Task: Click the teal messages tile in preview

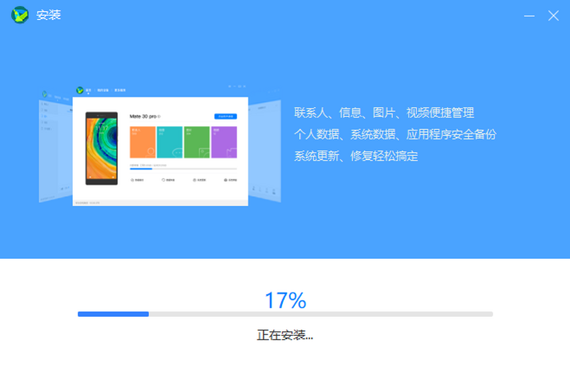Action: [170, 142]
